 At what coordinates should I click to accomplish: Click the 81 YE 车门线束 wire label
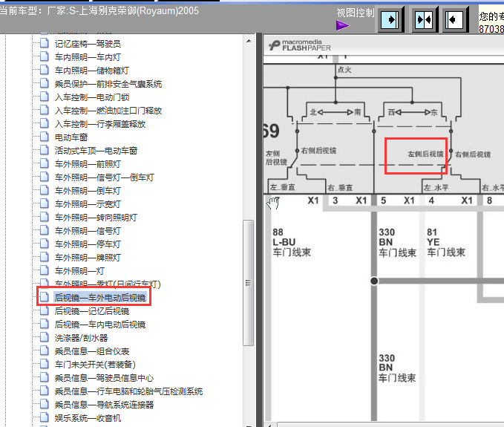tap(446, 242)
